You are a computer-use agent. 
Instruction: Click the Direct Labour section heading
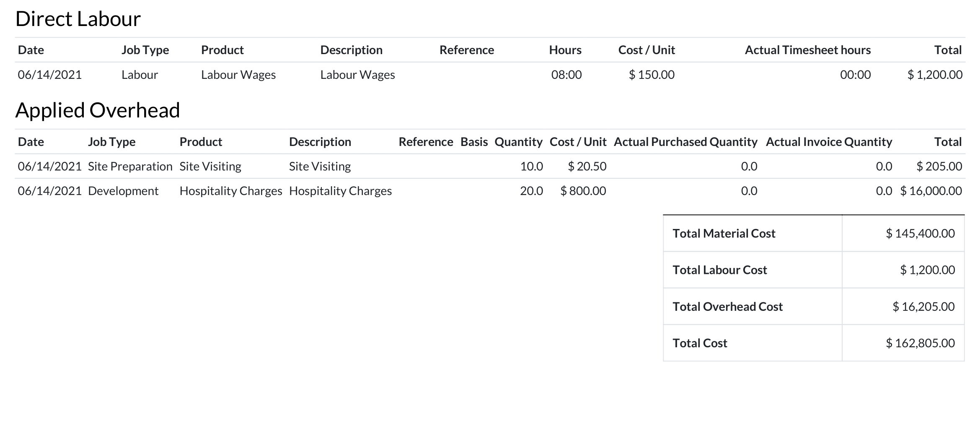pyautogui.click(x=78, y=19)
